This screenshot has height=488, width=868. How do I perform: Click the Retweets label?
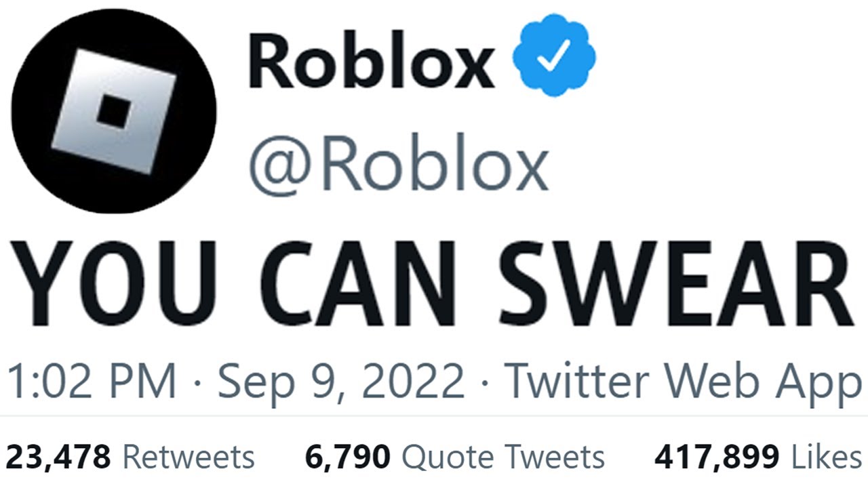point(189,457)
